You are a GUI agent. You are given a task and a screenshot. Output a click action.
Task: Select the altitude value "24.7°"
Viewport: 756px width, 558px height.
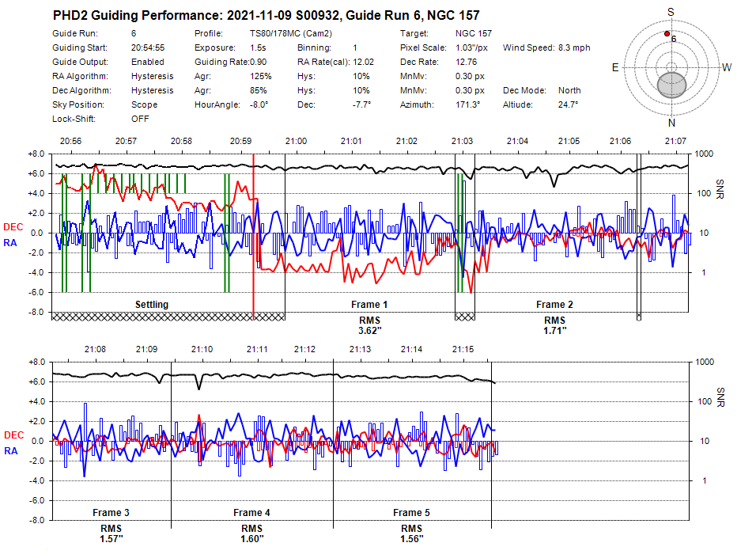pos(568,104)
